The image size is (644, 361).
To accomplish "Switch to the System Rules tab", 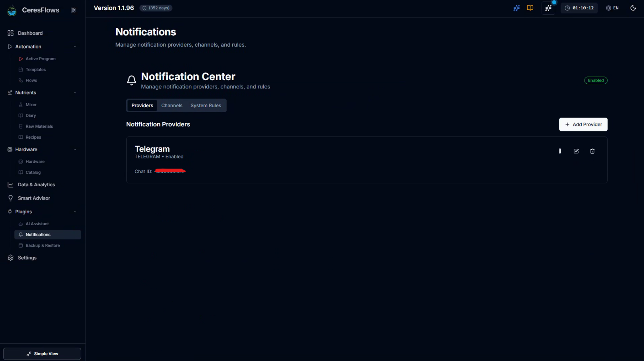I will tap(206, 105).
